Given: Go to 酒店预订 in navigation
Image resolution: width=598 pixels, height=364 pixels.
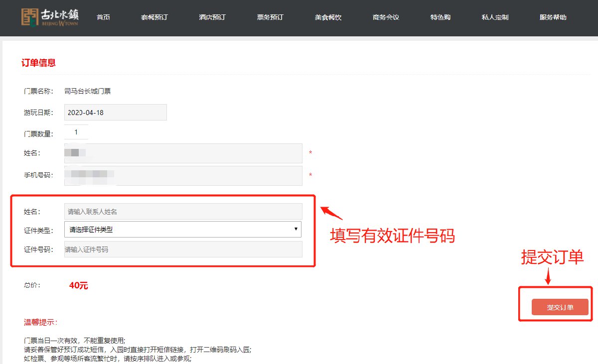Looking at the screenshot, I should click(x=212, y=17).
